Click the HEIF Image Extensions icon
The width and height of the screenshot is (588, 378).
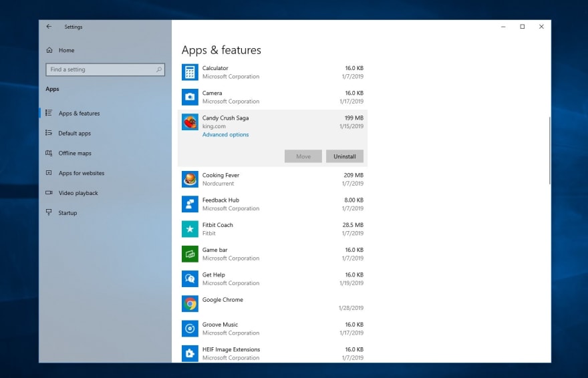click(x=190, y=354)
